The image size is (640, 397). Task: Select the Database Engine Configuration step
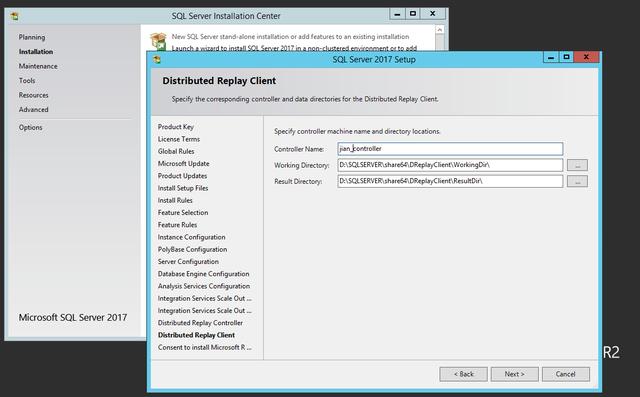point(204,274)
